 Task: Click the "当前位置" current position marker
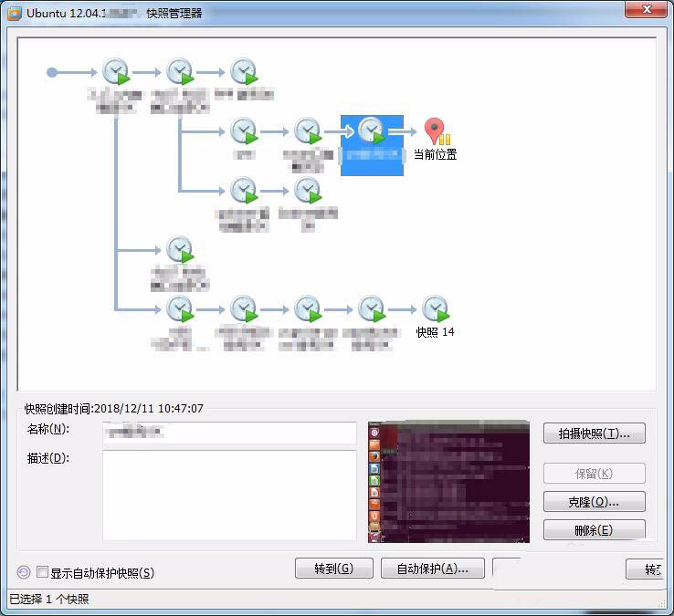pos(435,133)
